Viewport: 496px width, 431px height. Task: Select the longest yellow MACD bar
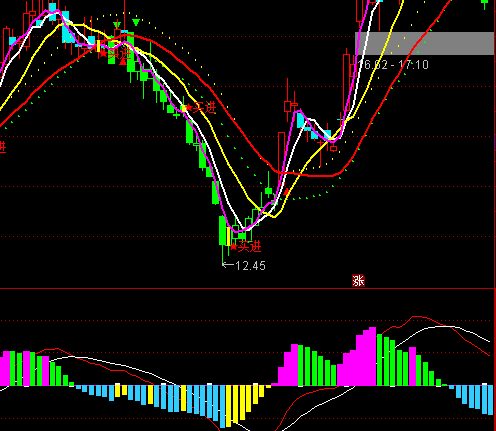[229, 406]
